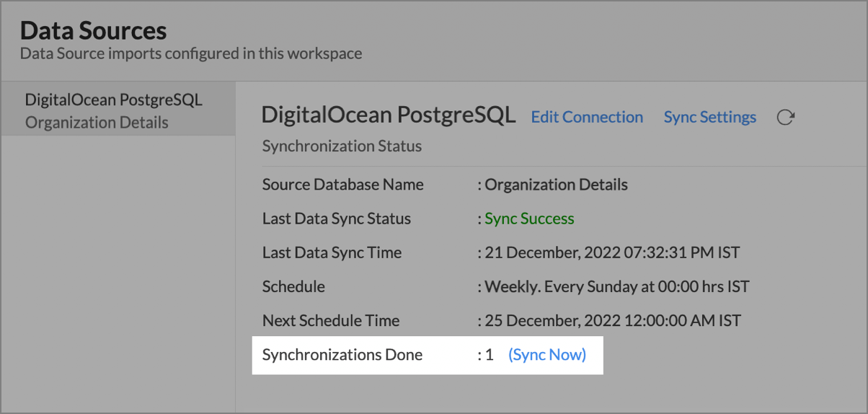Click the green Sync Success status text

(x=529, y=219)
